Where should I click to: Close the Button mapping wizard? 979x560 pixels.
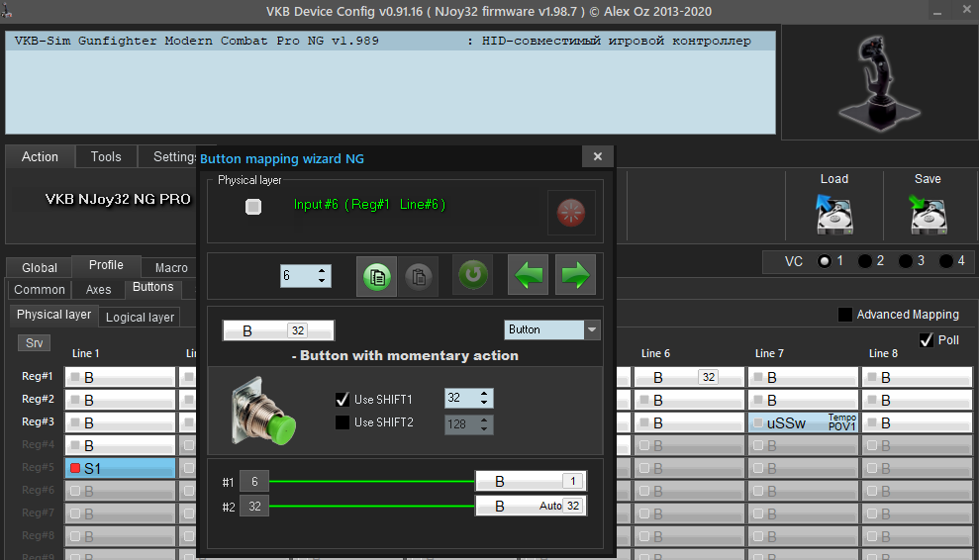(598, 156)
